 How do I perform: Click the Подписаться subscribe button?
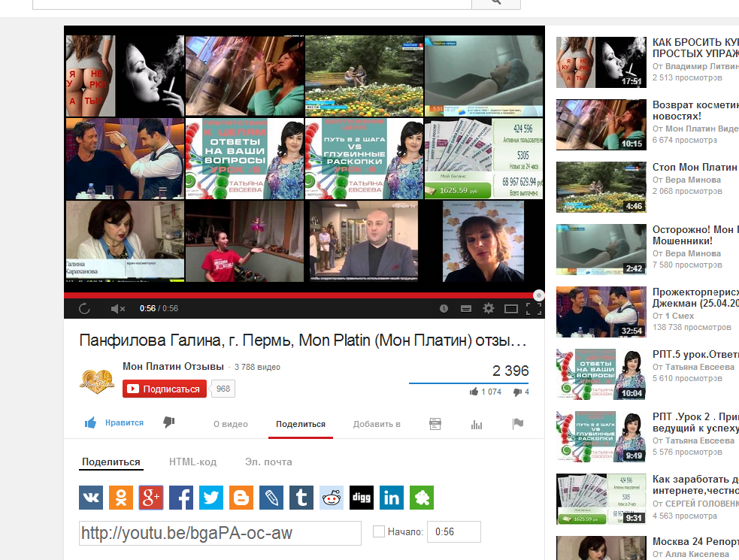165,389
